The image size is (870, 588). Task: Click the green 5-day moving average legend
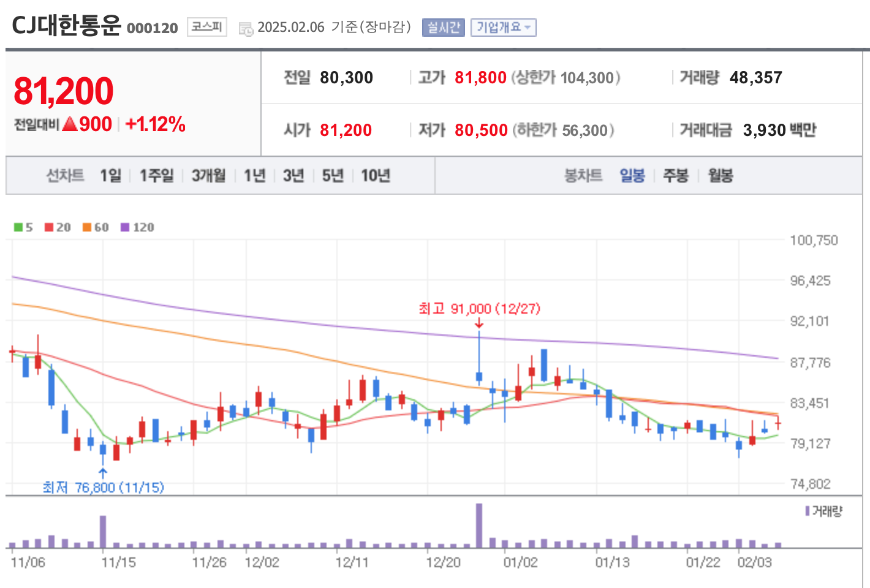point(23,227)
